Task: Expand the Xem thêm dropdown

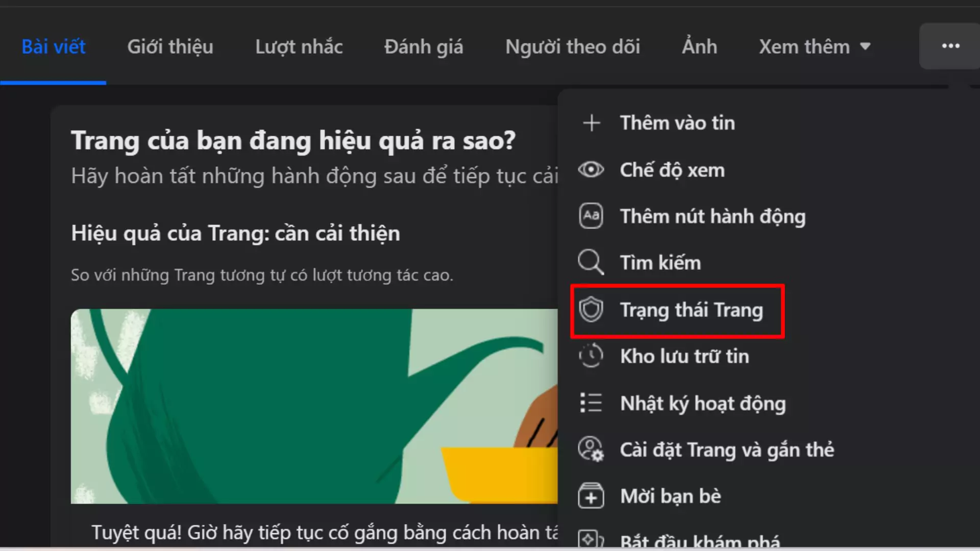Action: coord(814,47)
